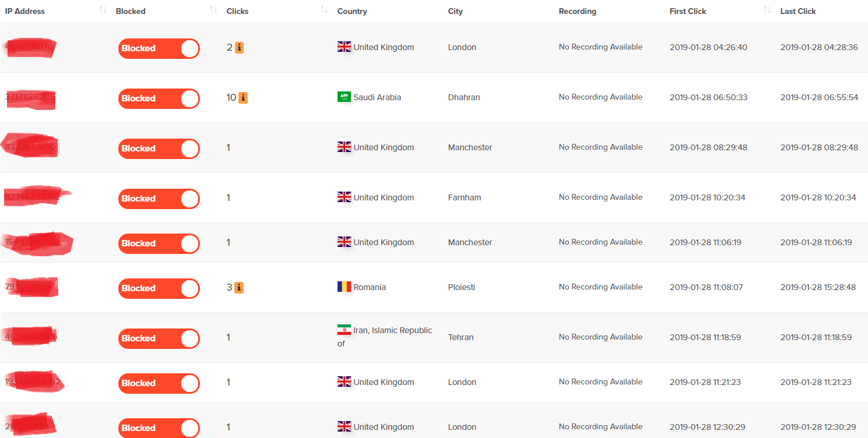Click Manchester city at 08:29:48 row
This screenshot has height=438, width=868.
point(470,148)
